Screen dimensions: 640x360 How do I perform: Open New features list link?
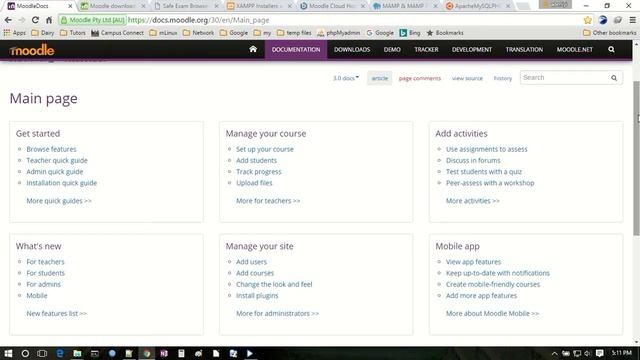click(x=57, y=313)
